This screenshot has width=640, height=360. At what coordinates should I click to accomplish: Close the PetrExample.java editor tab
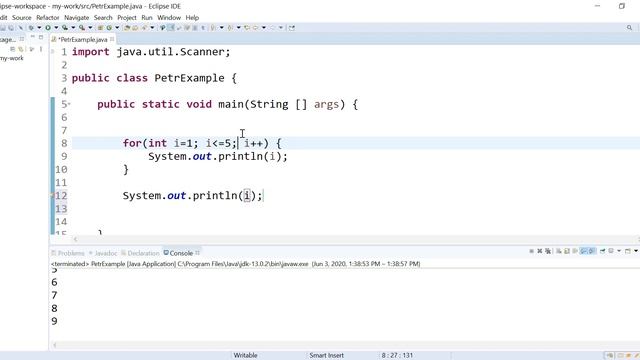click(112, 39)
